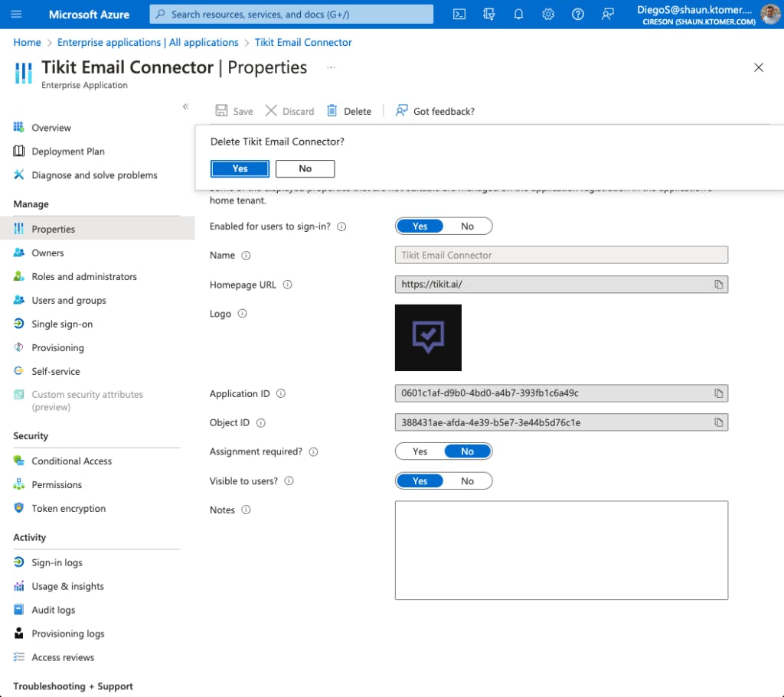The height and width of the screenshot is (697, 784).
Task: Set Visible to users to No
Action: pos(467,481)
